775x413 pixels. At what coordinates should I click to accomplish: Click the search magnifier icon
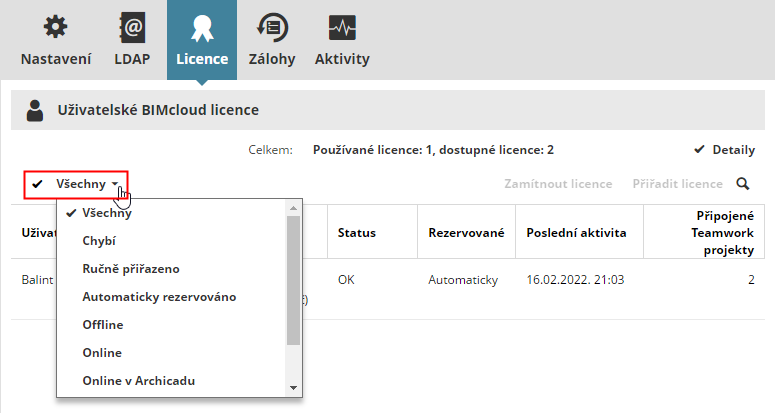(x=743, y=184)
